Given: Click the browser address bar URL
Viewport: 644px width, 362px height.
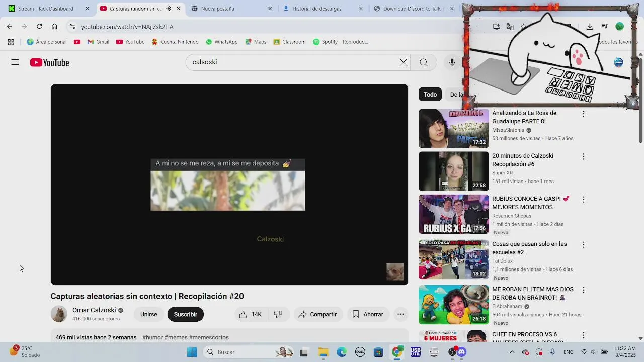Looking at the screenshot, I should click(127, 27).
